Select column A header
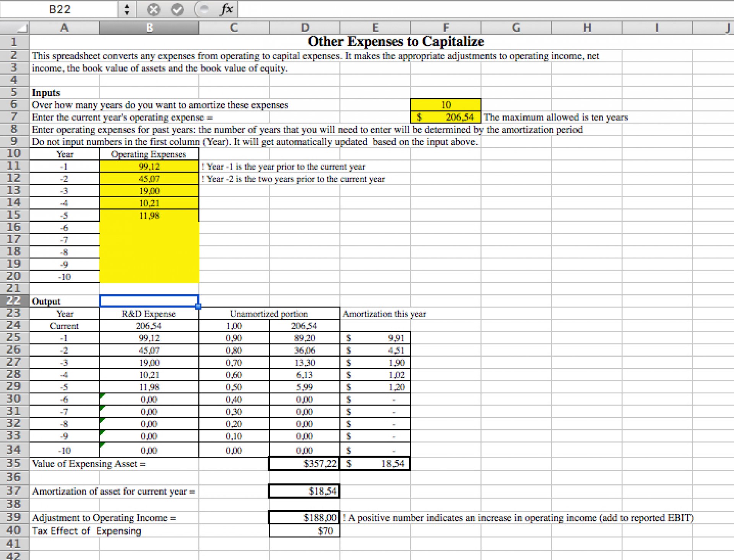Image resolution: width=734 pixels, height=560 pixels. coord(65,28)
